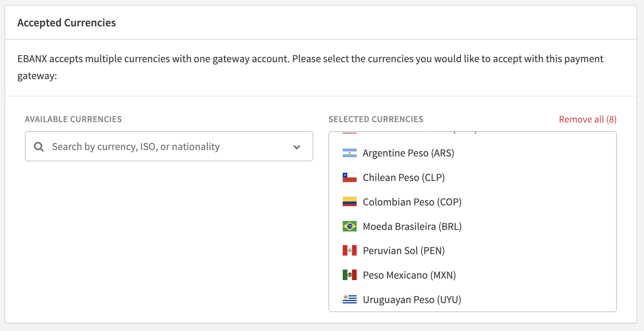644x331 pixels.
Task: Select Argentine Peso (ARS) entry
Action: pos(408,153)
